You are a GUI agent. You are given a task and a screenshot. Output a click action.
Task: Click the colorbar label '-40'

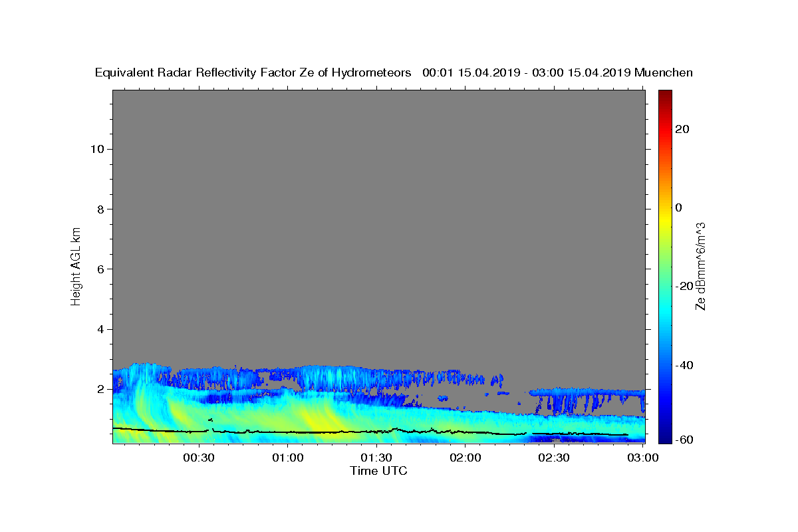click(684, 365)
